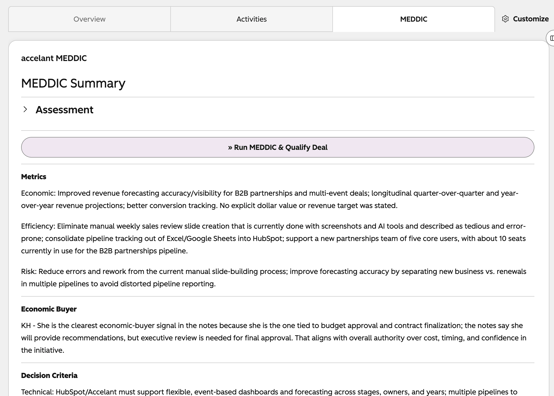Viewport: 554px width, 396px height.
Task: Click the Economic Buyer heading
Action: pyautogui.click(x=49, y=309)
